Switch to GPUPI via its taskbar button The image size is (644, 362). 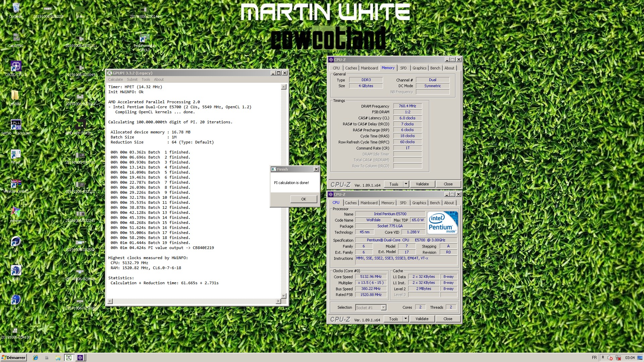pyautogui.click(x=69, y=358)
